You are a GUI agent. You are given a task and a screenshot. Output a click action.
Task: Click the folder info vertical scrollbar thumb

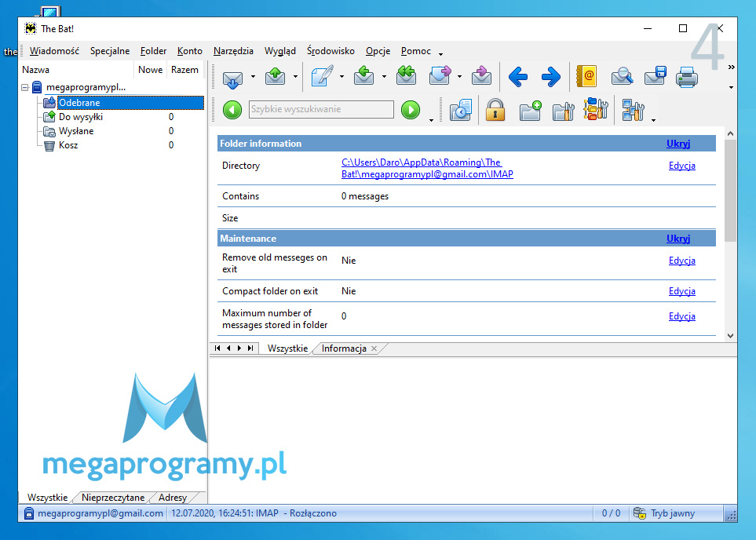tap(730, 191)
